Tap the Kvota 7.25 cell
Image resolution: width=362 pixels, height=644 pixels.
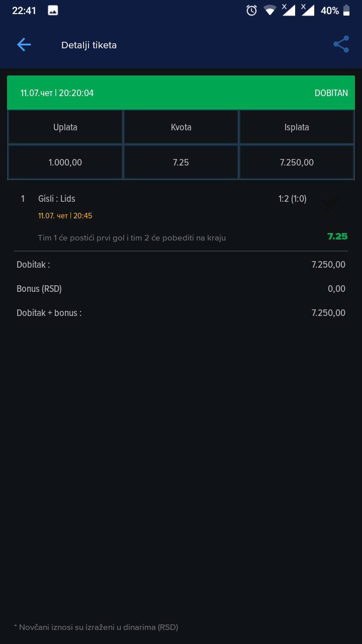[181, 162]
